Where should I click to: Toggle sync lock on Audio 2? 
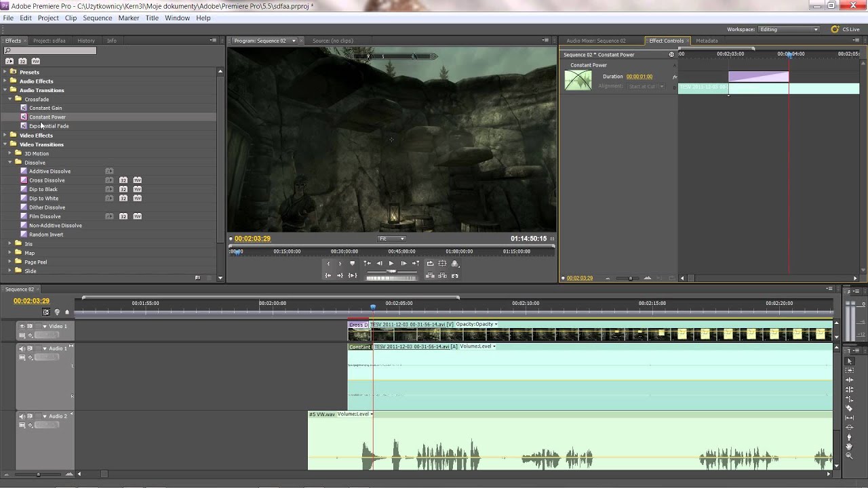pos(30,416)
